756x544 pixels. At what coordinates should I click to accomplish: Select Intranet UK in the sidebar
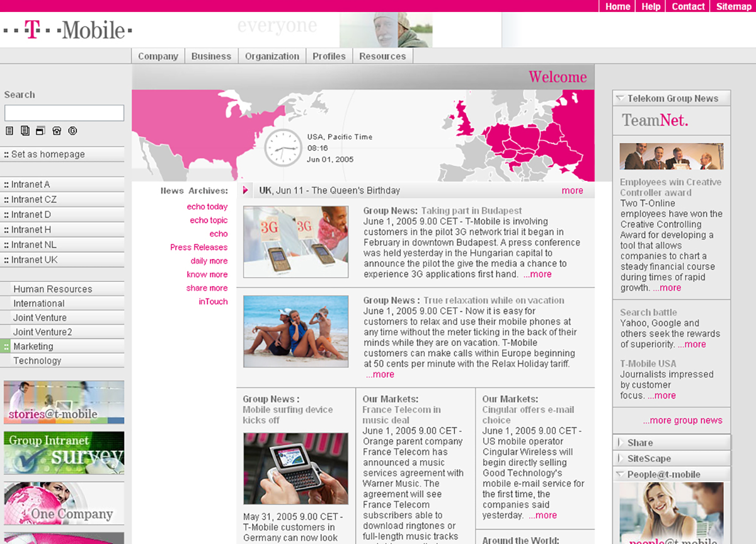tap(34, 260)
